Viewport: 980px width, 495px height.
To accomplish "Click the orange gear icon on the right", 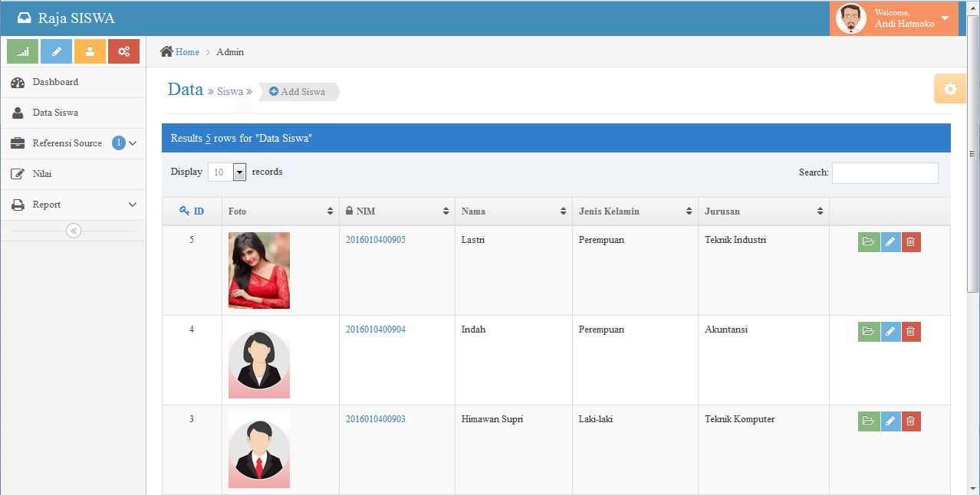I will coord(949,88).
